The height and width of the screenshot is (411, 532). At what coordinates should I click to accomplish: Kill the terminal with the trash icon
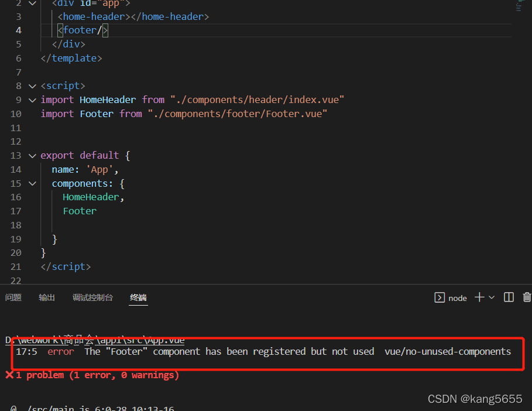click(527, 297)
